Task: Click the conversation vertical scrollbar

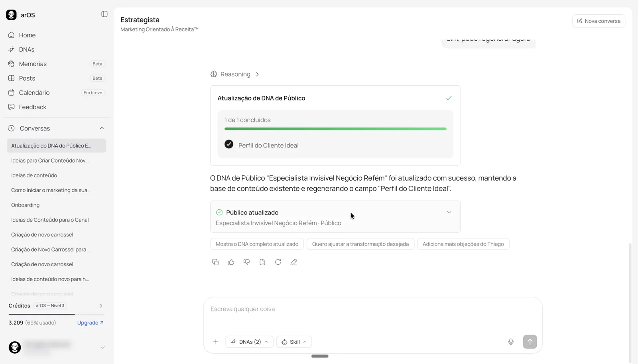Action: 630,303
